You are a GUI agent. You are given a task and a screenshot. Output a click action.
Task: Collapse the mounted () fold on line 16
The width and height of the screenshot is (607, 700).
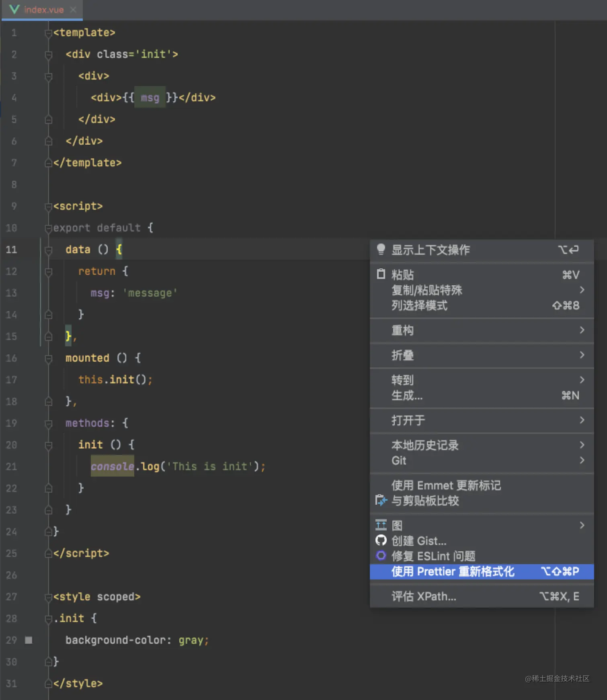pyautogui.click(x=49, y=358)
